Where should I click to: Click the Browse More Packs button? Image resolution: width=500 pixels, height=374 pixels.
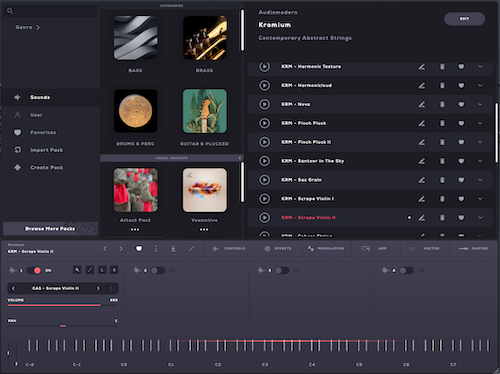click(x=50, y=229)
